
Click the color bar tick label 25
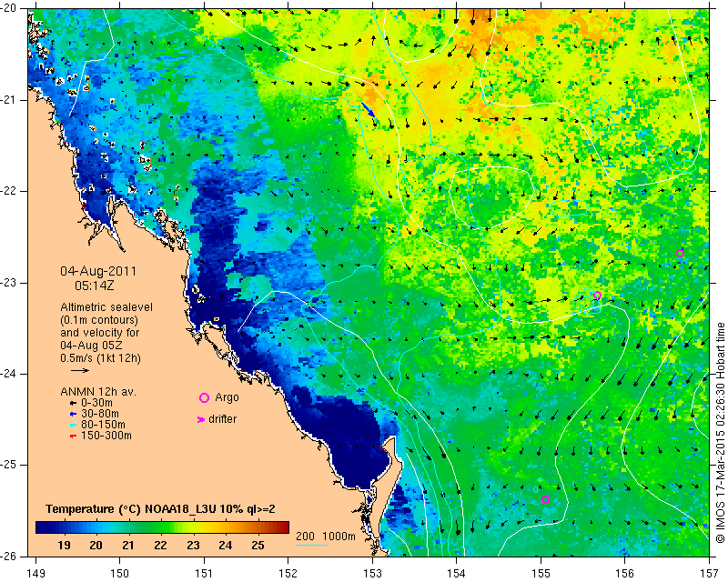(x=258, y=546)
